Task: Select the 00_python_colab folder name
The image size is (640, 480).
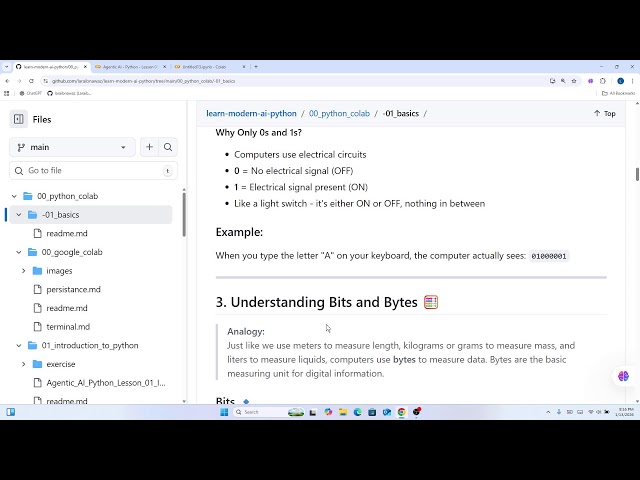Action: tap(67, 196)
